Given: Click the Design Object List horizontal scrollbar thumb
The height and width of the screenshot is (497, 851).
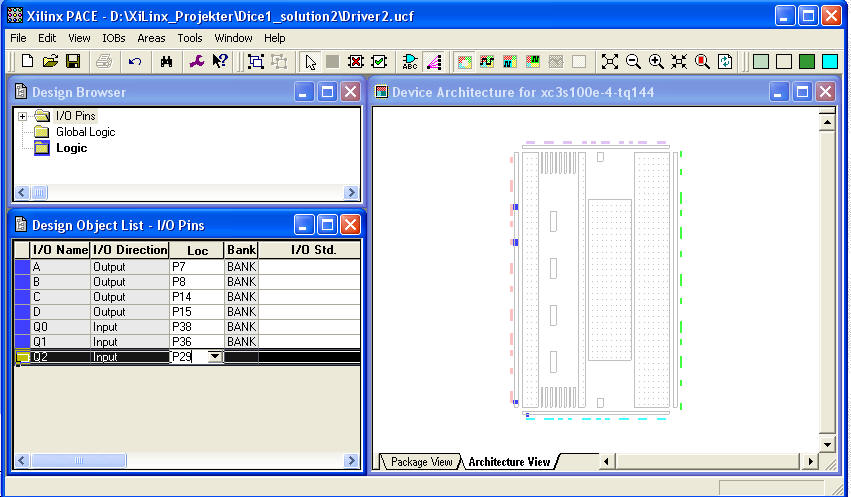Looking at the screenshot, I should [79, 461].
